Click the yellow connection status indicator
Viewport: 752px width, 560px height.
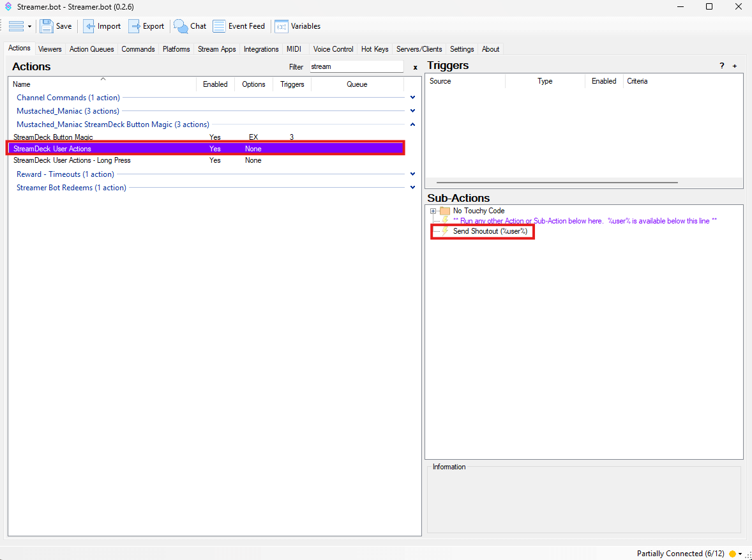(x=732, y=554)
